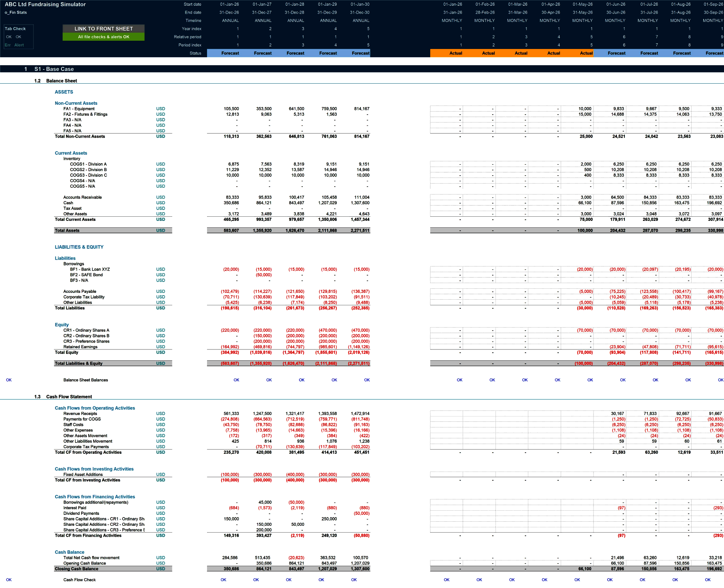The width and height of the screenshot is (724, 588).
Task: Select the Timeline header label
Action: point(193,21)
